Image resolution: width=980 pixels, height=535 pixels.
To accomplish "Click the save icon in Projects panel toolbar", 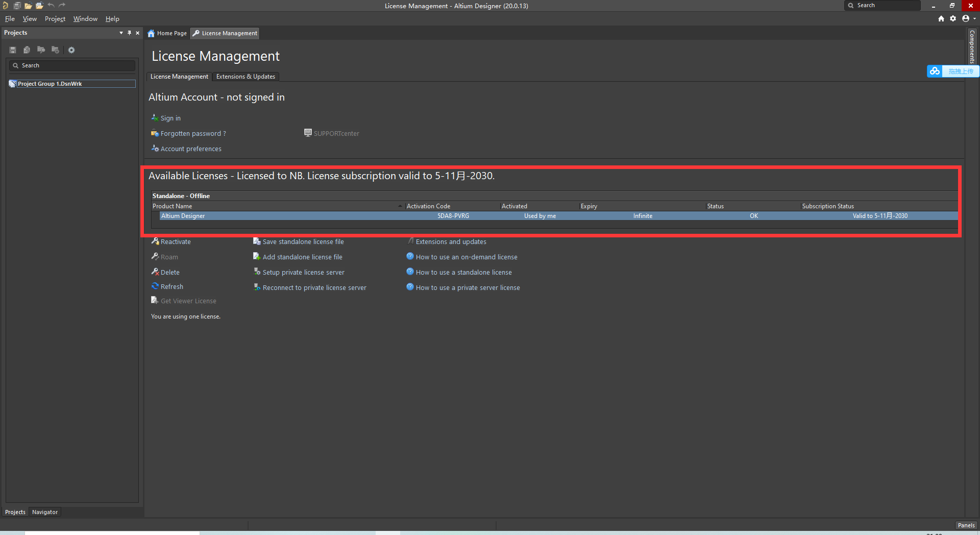I will [13, 50].
